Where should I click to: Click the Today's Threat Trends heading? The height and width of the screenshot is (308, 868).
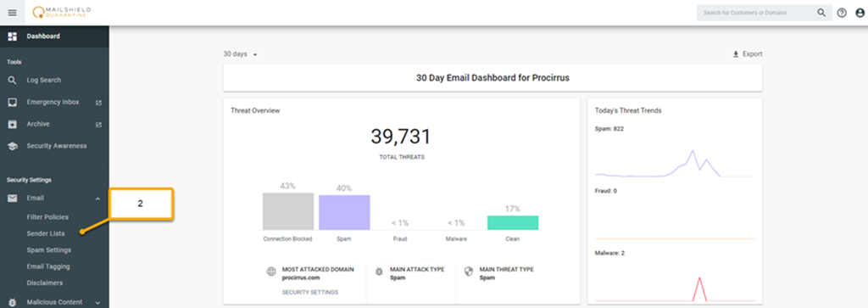pos(628,111)
